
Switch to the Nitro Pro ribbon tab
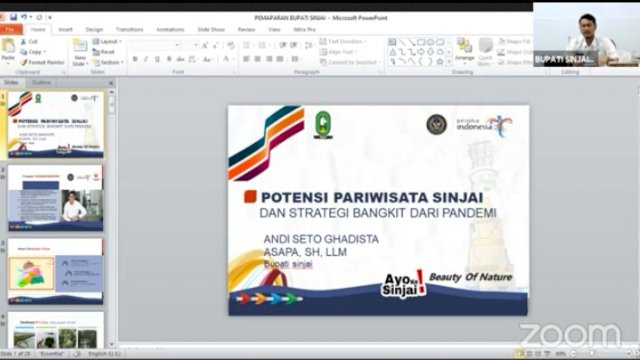pos(304,30)
